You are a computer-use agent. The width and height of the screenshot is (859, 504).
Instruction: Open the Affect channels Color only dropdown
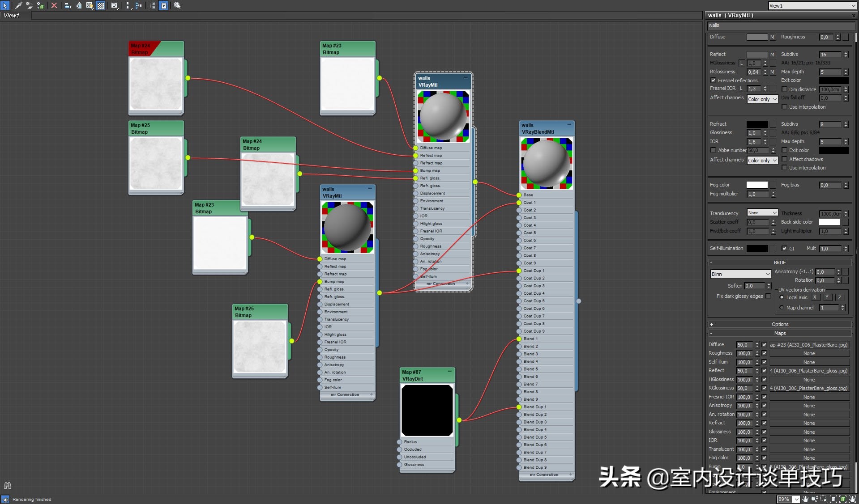tap(762, 99)
